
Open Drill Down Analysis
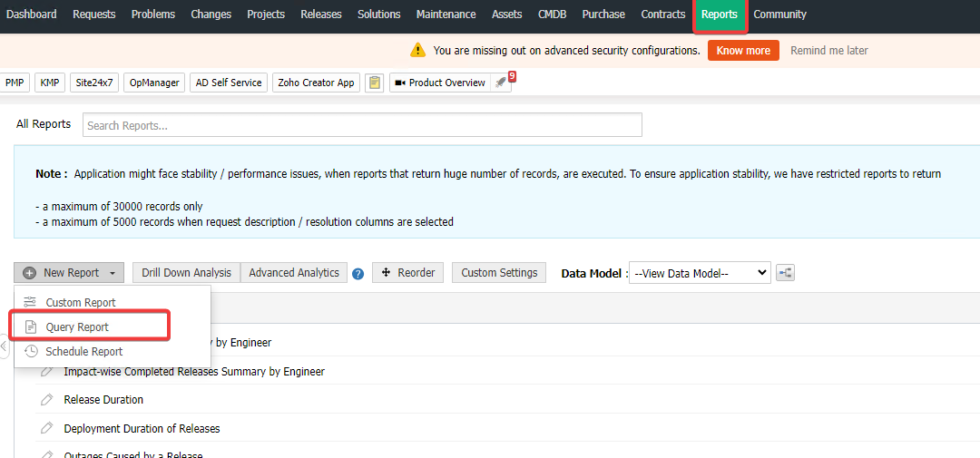coord(186,273)
